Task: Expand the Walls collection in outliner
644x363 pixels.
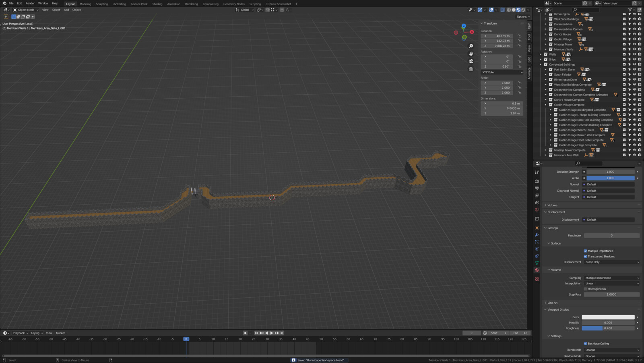Action: [541, 54]
